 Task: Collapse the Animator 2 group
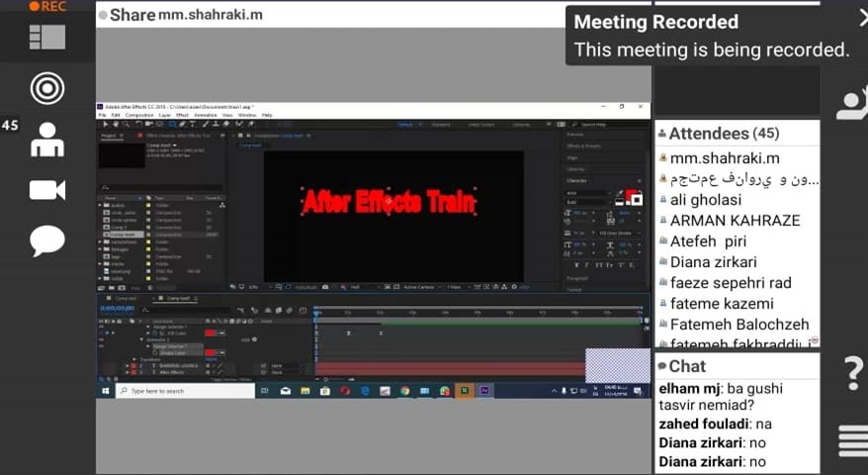pyautogui.click(x=141, y=339)
